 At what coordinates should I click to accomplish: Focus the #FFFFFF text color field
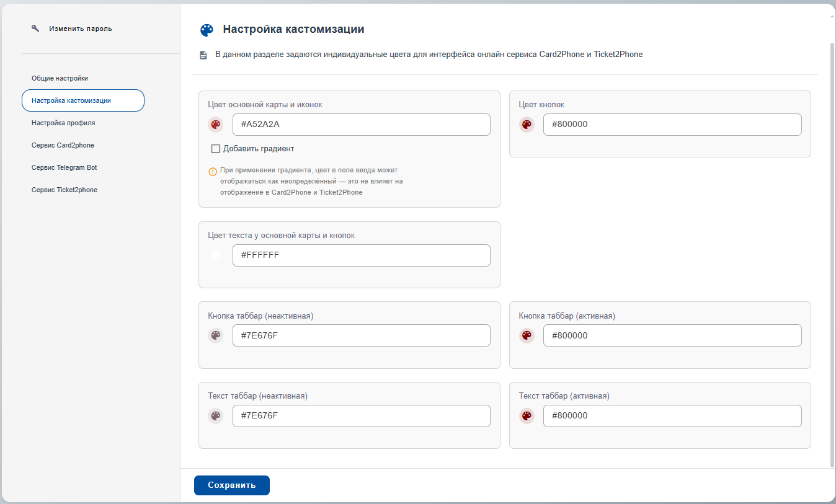coord(362,255)
